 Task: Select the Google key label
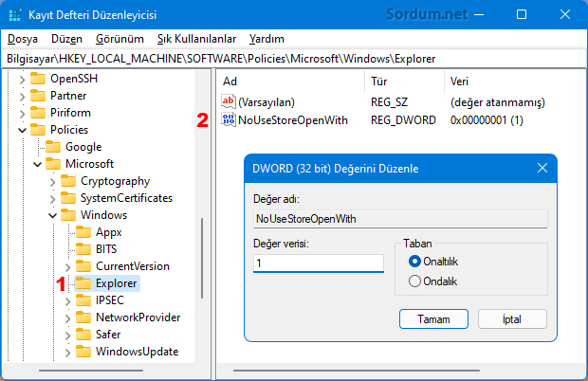[x=83, y=147]
